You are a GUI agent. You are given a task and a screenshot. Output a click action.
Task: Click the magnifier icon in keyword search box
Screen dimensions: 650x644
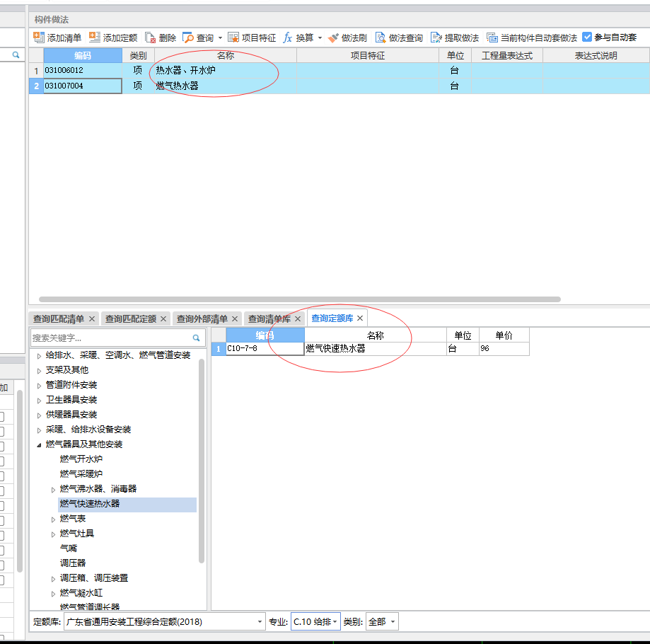click(196, 338)
